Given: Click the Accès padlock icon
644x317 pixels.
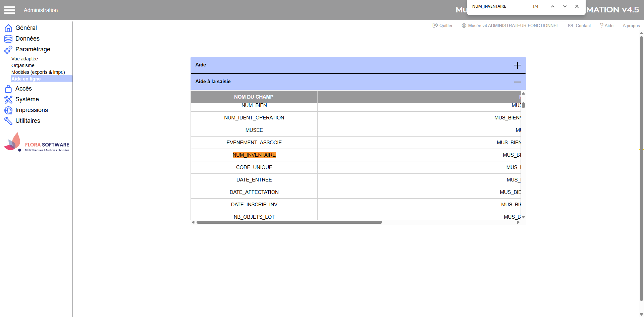Looking at the screenshot, I should click(8, 89).
